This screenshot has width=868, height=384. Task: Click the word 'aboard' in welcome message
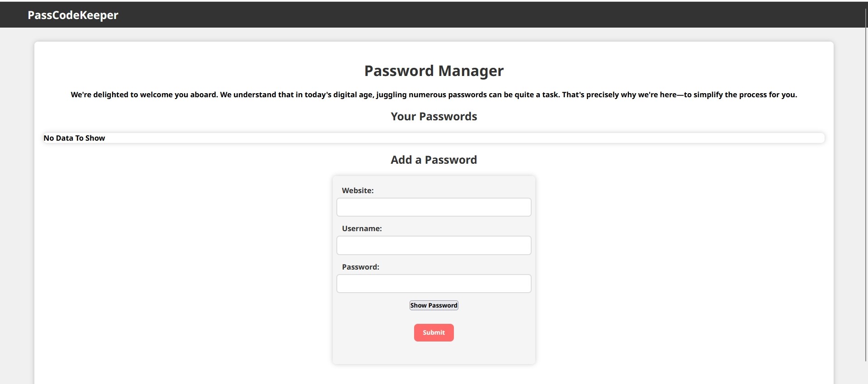(204, 95)
